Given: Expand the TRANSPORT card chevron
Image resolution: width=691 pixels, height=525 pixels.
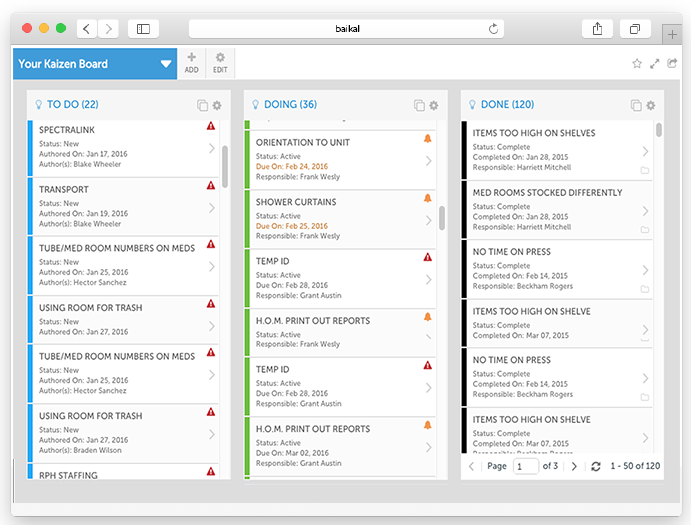Looking at the screenshot, I should pos(212,208).
